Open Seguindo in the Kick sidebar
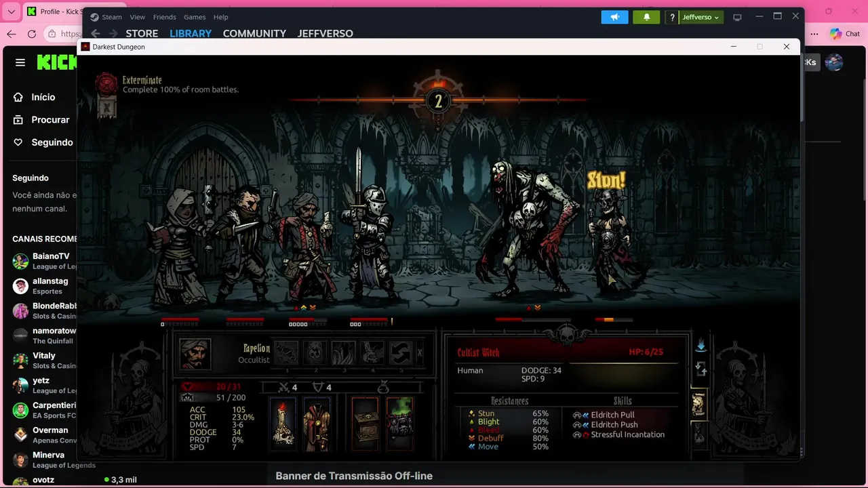This screenshot has height=488, width=868. tap(43, 142)
